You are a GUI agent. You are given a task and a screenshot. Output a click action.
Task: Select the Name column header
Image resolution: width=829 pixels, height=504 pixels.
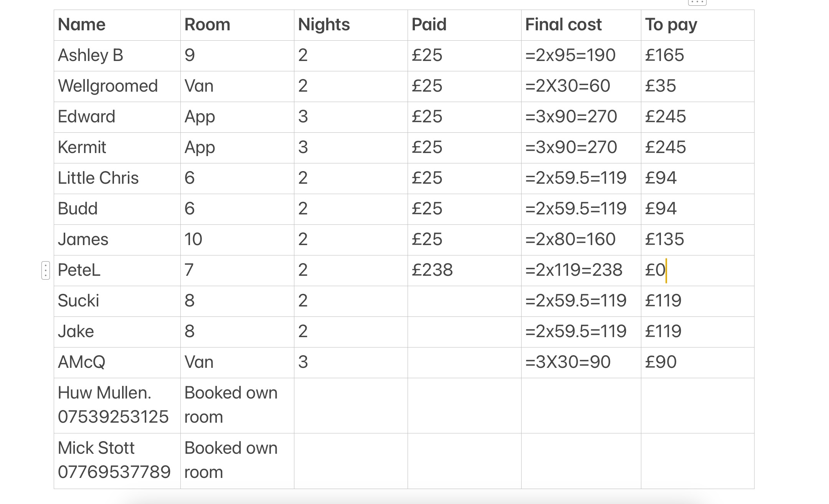(x=117, y=25)
